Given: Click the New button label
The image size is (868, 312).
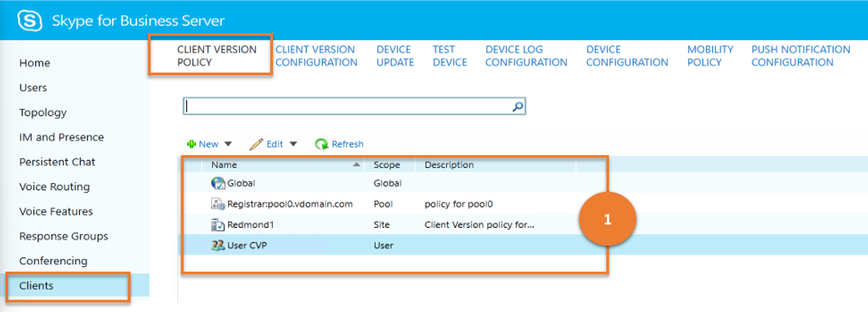Looking at the screenshot, I should tap(209, 144).
